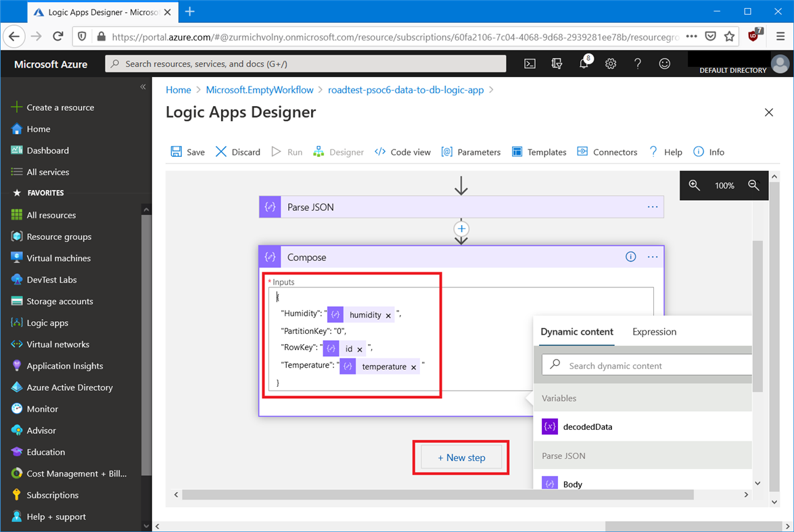Open the notifications bell icon
This screenshot has height=532, width=794.
pos(584,64)
